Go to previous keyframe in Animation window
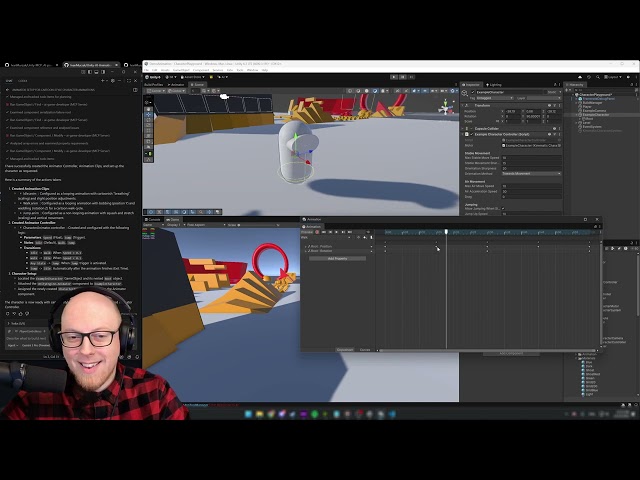This screenshot has width=640, height=480. (x=330, y=232)
